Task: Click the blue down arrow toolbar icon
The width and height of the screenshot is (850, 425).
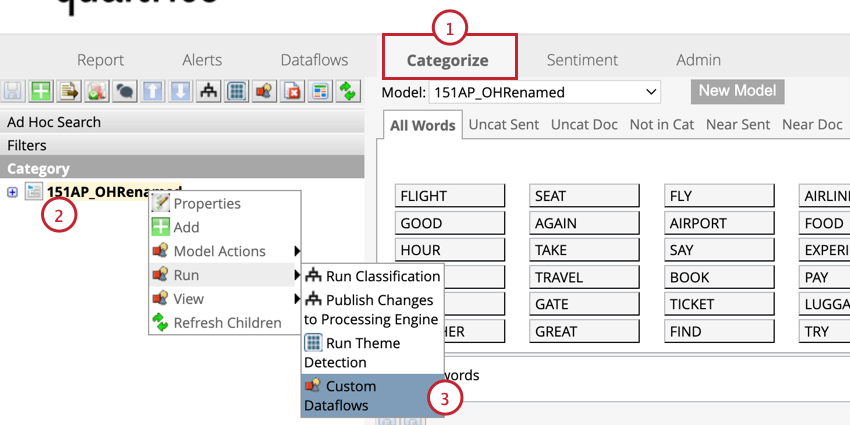Action: tap(181, 91)
